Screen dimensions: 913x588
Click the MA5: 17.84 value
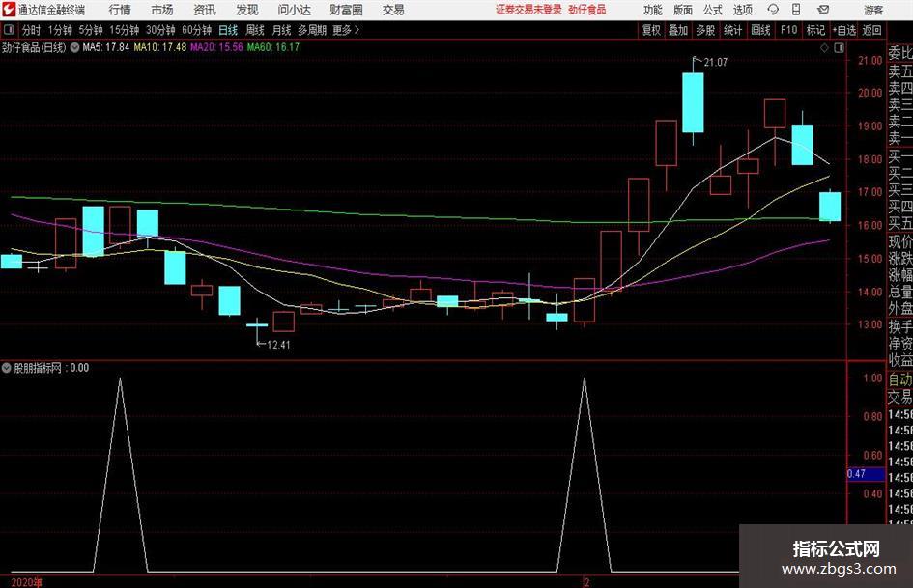[106, 47]
